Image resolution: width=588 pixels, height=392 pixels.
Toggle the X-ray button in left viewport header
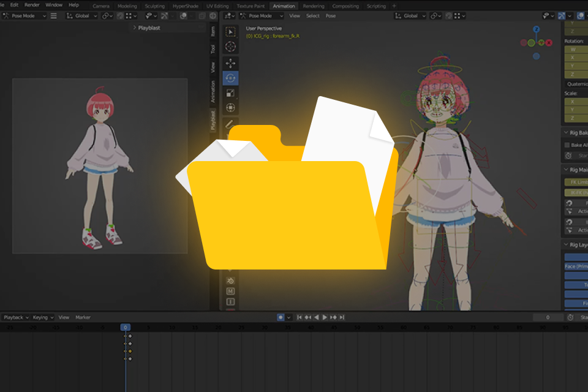202,16
